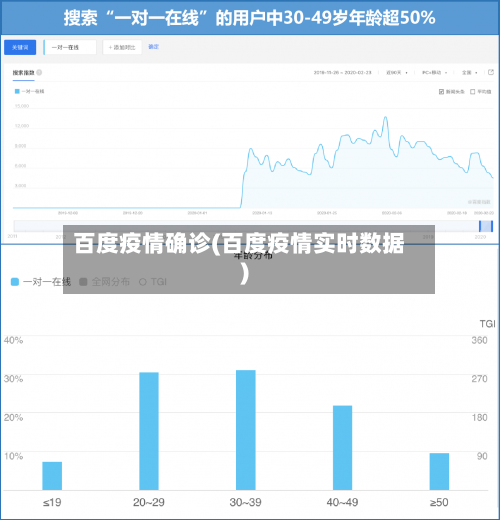The image size is (500, 520).
Task: Click the ≥50 age group bar
Action: click(x=439, y=472)
